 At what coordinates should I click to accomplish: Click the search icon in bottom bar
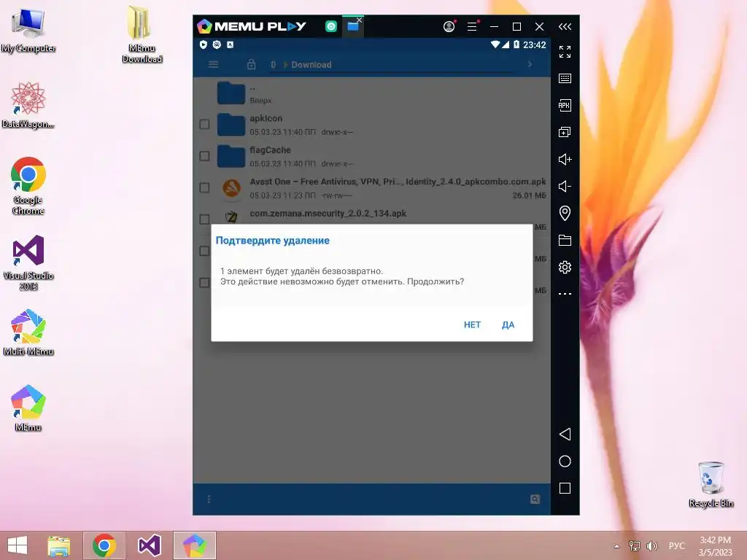(x=535, y=499)
